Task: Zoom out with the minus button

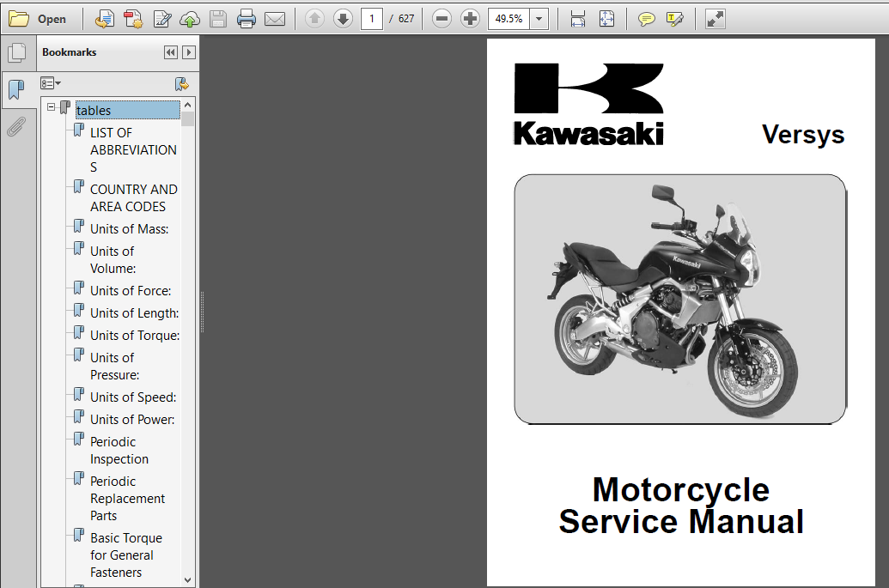Action: point(441,19)
